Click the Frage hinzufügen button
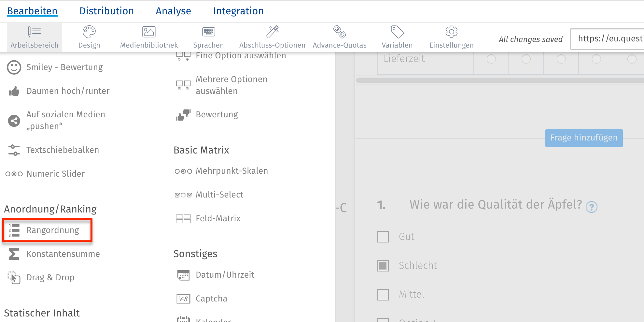The width and height of the screenshot is (644, 322). point(583,138)
